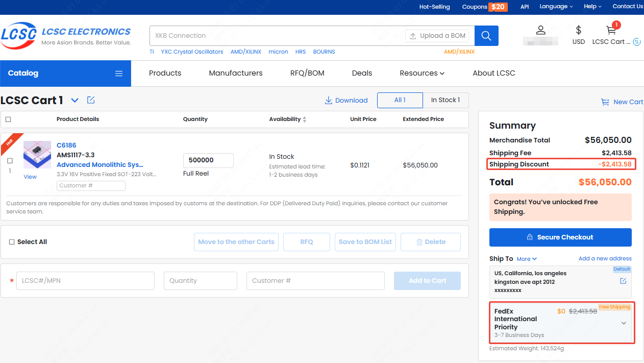Expand FedEx International Priority shipping options
This screenshot has height=363, width=644.
[x=624, y=323]
